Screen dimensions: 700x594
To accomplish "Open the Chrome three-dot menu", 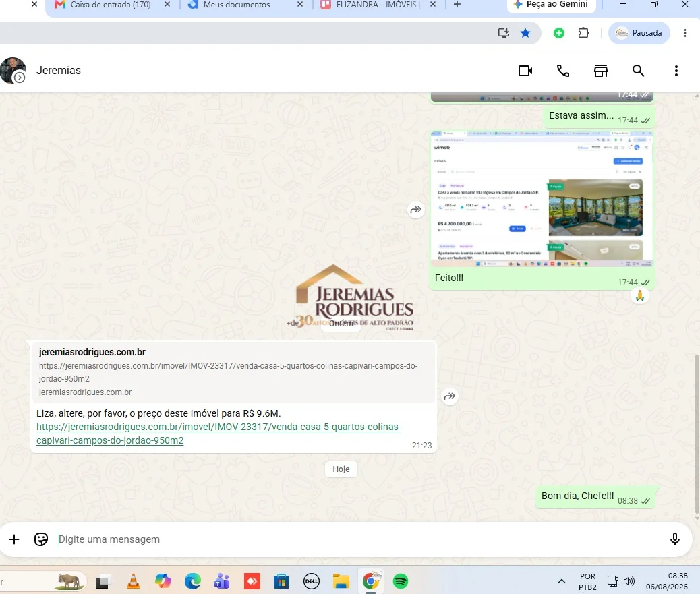I will (684, 33).
